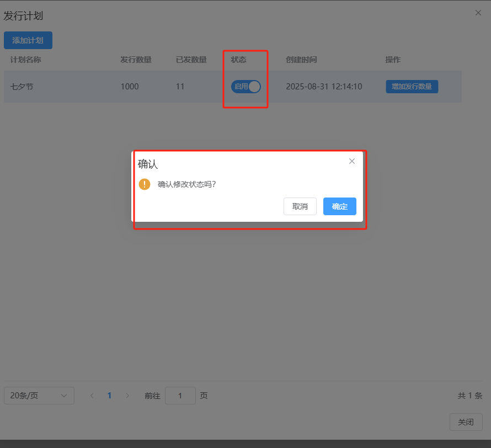Close the 发行计划 panel with the top-right X
The height and width of the screenshot is (448, 491).
pyautogui.click(x=478, y=13)
